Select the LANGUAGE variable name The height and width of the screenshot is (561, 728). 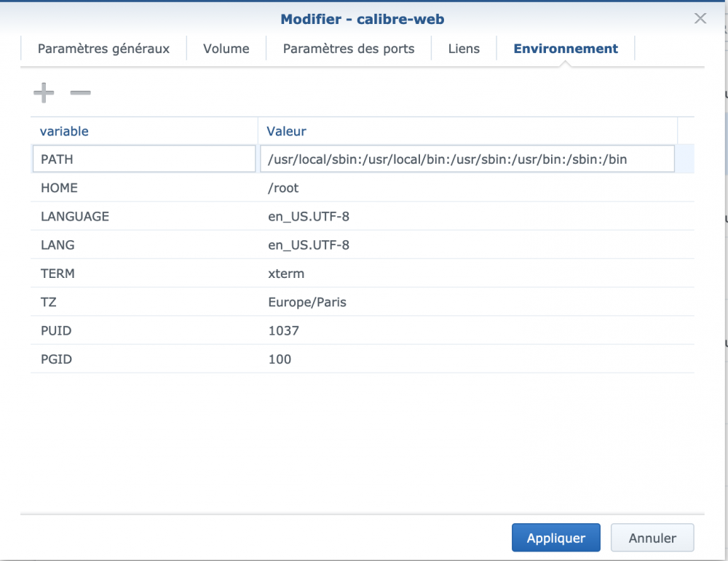click(75, 217)
